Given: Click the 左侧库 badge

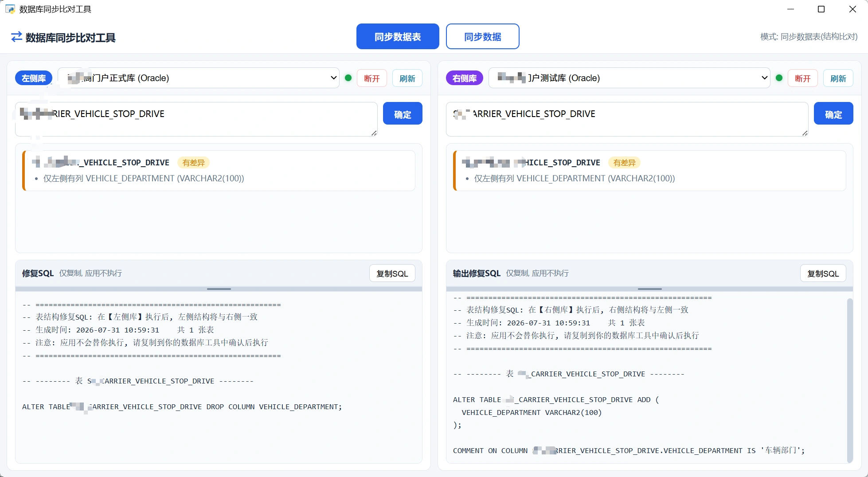Looking at the screenshot, I should [34, 78].
